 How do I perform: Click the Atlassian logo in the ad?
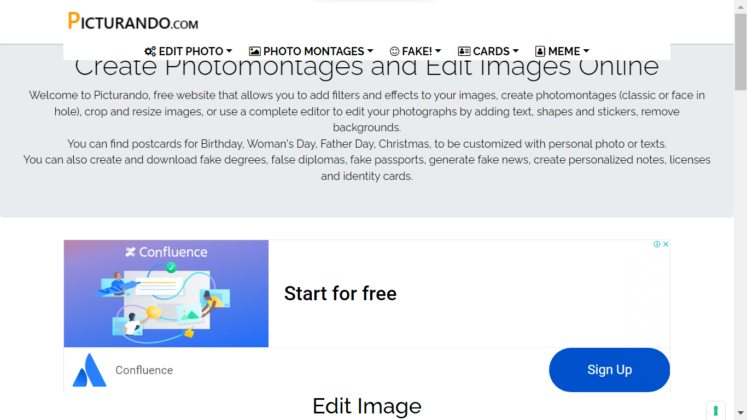(89, 370)
